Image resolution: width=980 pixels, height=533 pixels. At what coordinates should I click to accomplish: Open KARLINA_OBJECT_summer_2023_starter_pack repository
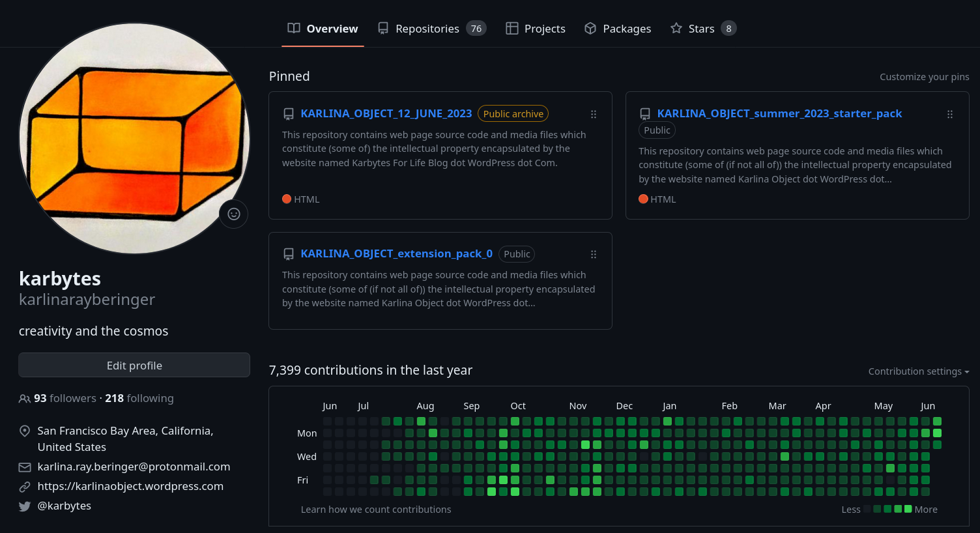[779, 113]
